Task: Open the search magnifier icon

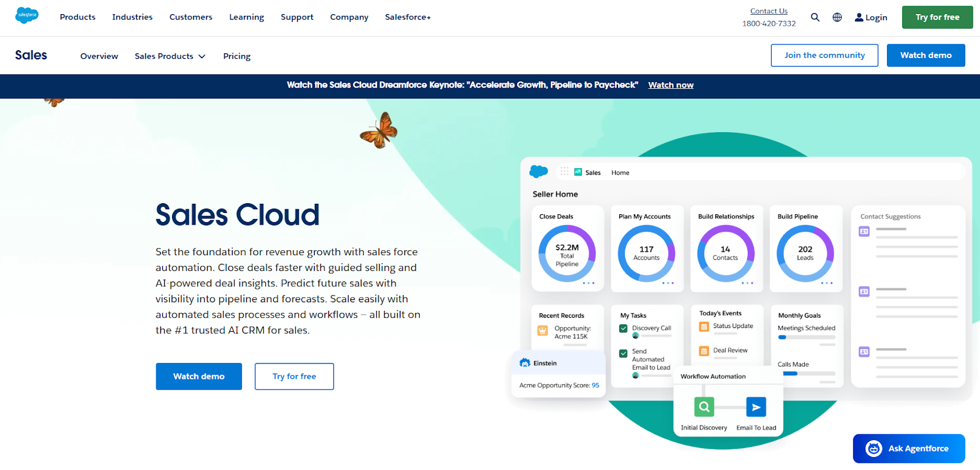Action: point(815,17)
